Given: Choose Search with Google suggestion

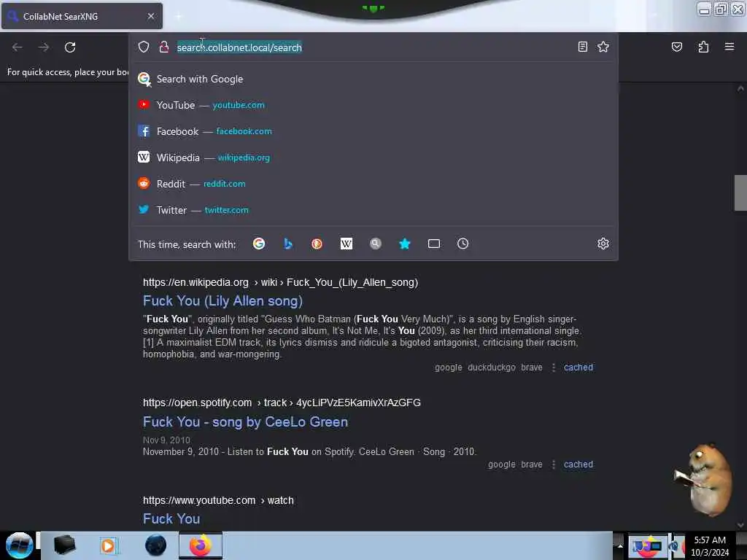Looking at the screenshot, I should (373, 79).
